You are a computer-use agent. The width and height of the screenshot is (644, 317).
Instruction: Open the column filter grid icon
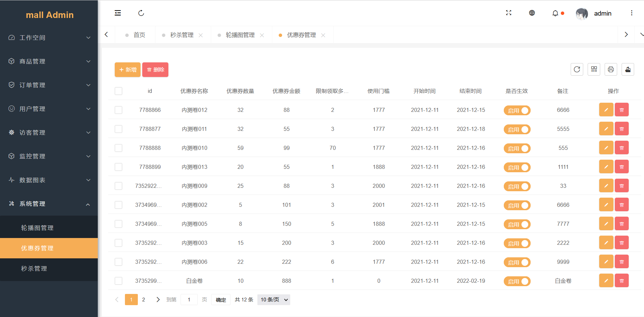tap(594, 70)
